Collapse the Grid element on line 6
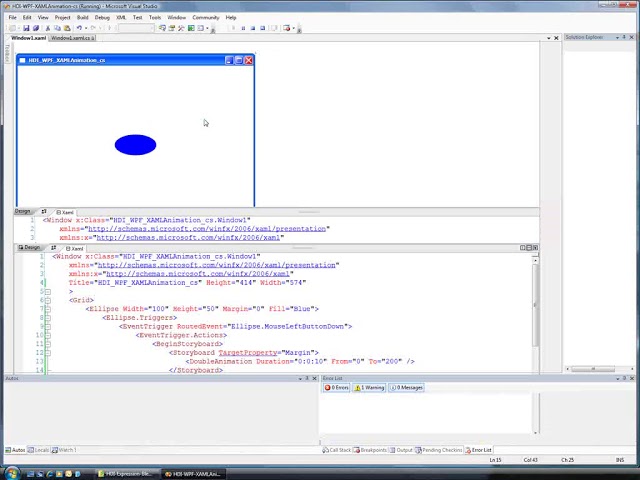 point(48,300)
